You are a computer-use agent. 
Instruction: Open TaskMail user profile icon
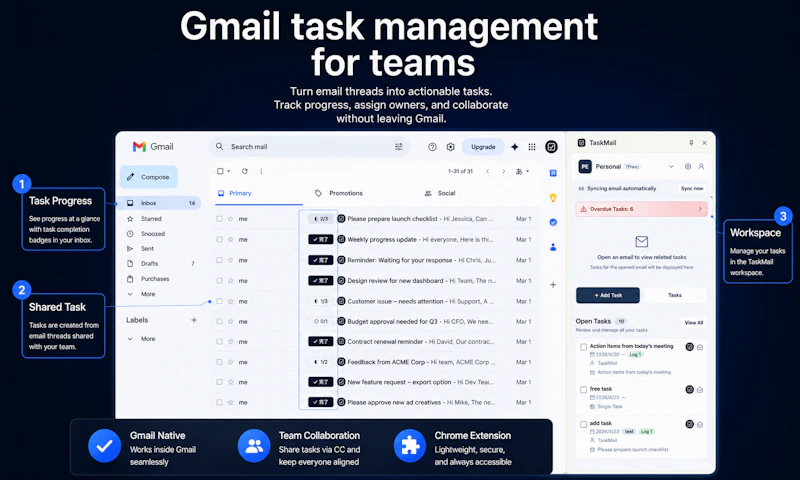click(702, 166)
